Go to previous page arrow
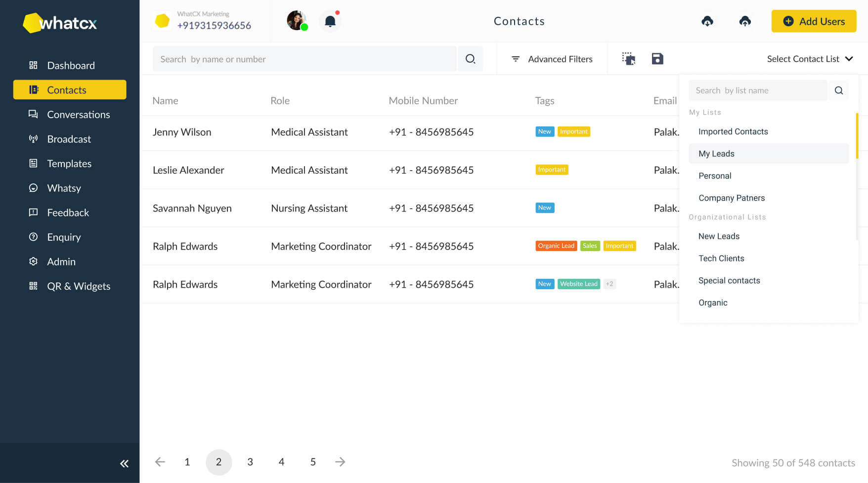The width and height of the screenshot is (868, 483). point(160,462)
